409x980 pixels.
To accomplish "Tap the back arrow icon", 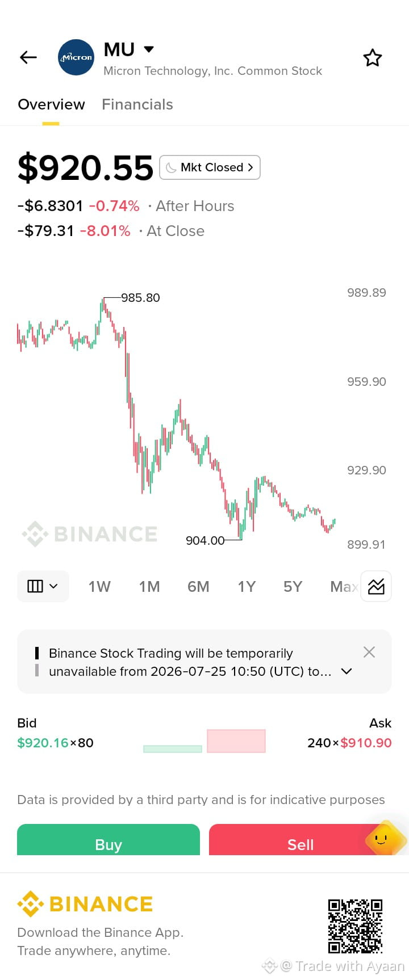I will point(28,57).
